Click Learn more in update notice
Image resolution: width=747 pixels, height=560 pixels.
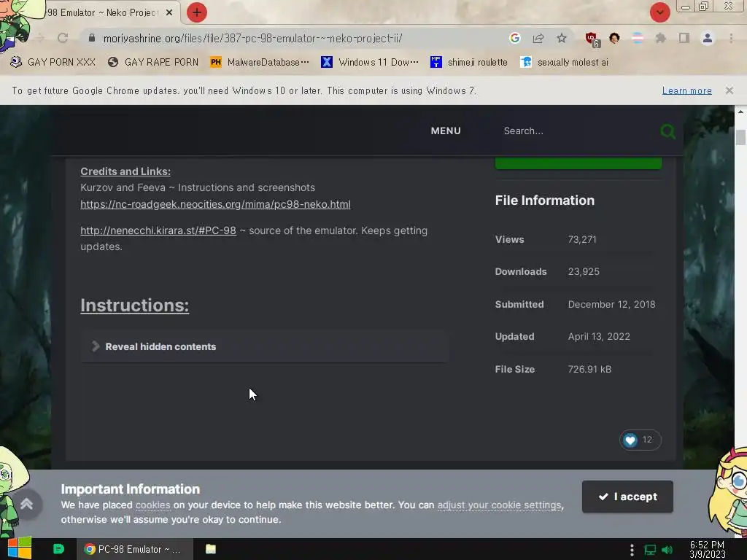point(686,90)
